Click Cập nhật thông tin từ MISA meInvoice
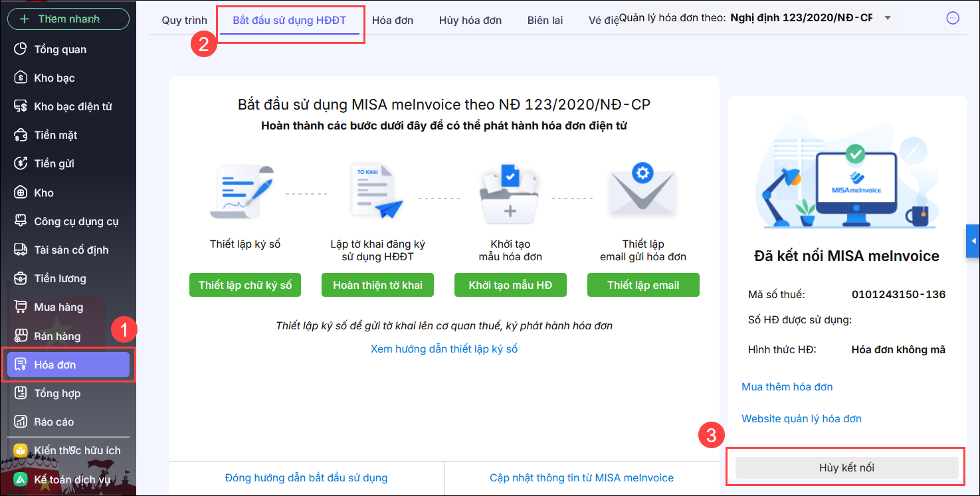Image resolution: width=980 pixels, height=496 pixels. click(582, 477)
